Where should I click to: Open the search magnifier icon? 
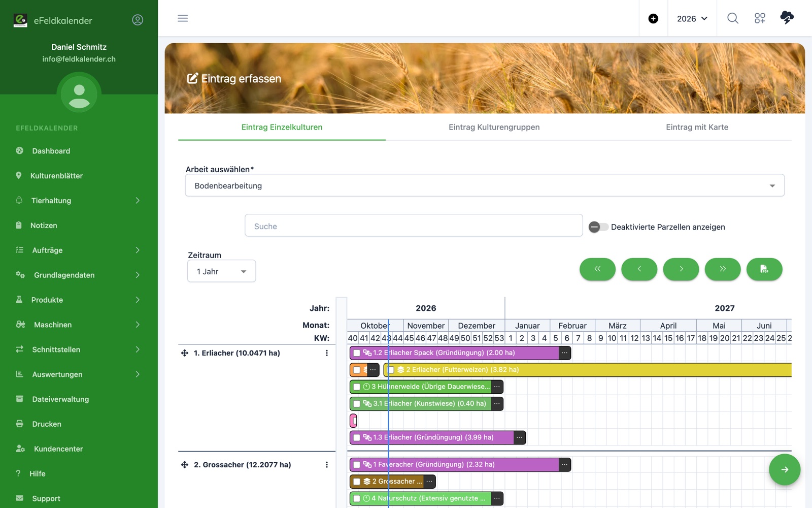point(732,18)
